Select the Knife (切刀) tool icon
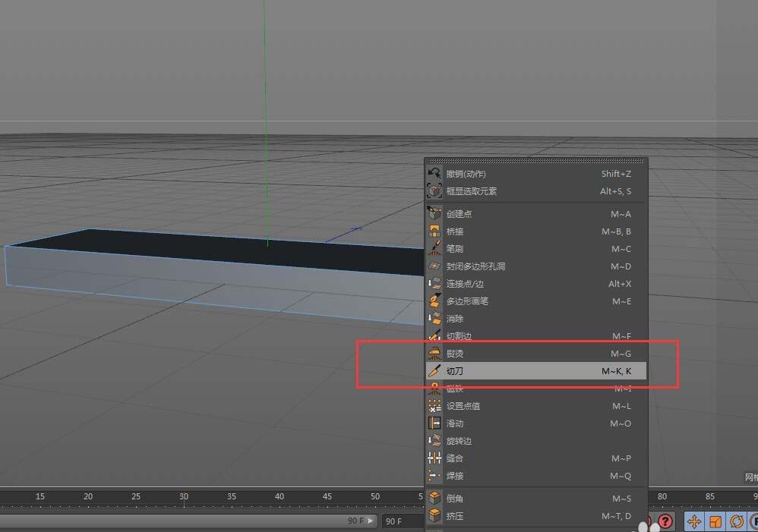Image resolution: width=758 pixels, height=532 pixels. tap(435, 371)
